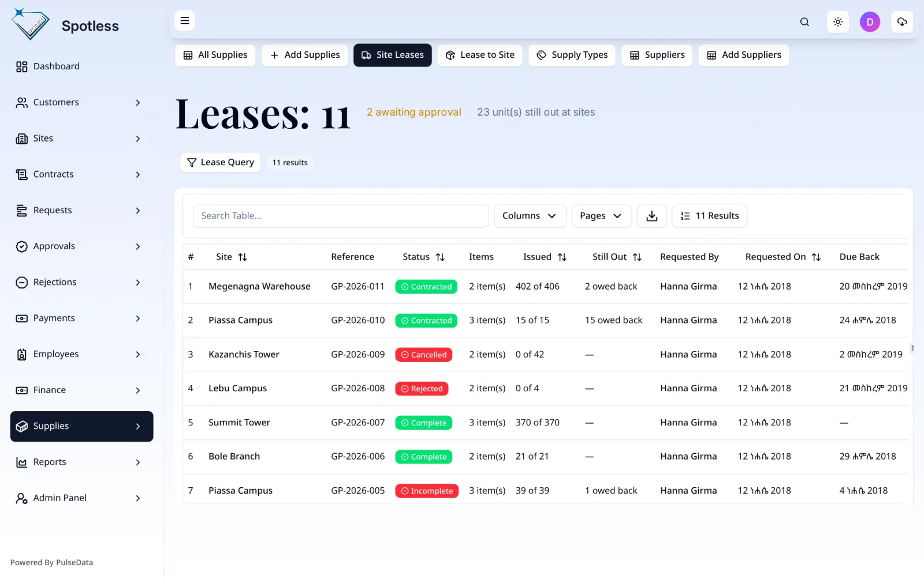Sort by Status column arrows
Viewport: 924px width, 578px height.
click(440, 257)
